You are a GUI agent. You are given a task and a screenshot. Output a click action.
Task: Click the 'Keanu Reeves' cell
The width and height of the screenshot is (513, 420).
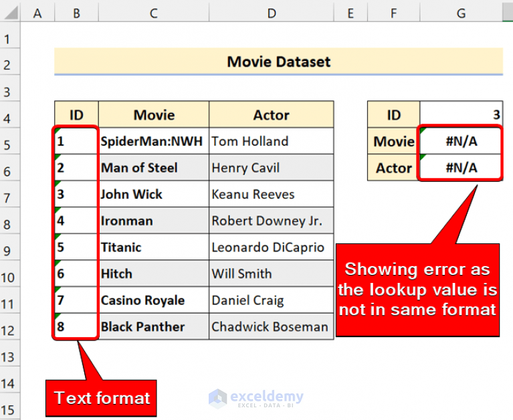(x=272, y=194)
